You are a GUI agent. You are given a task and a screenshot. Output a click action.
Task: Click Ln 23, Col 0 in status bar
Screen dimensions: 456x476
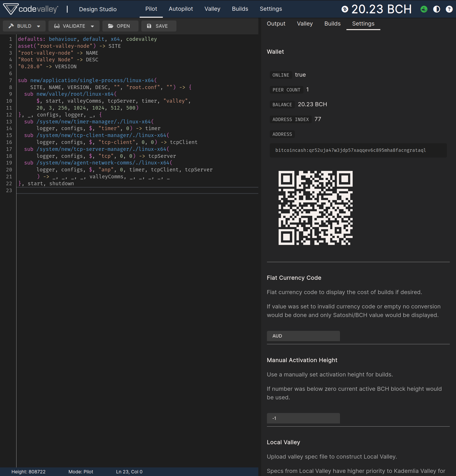(129, 472)
